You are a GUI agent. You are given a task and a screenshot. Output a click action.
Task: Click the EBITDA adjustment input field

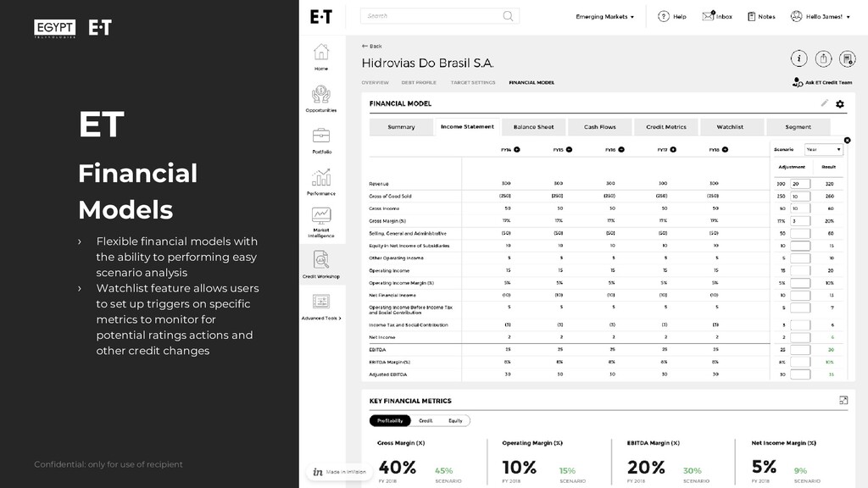tap(800, 350)
